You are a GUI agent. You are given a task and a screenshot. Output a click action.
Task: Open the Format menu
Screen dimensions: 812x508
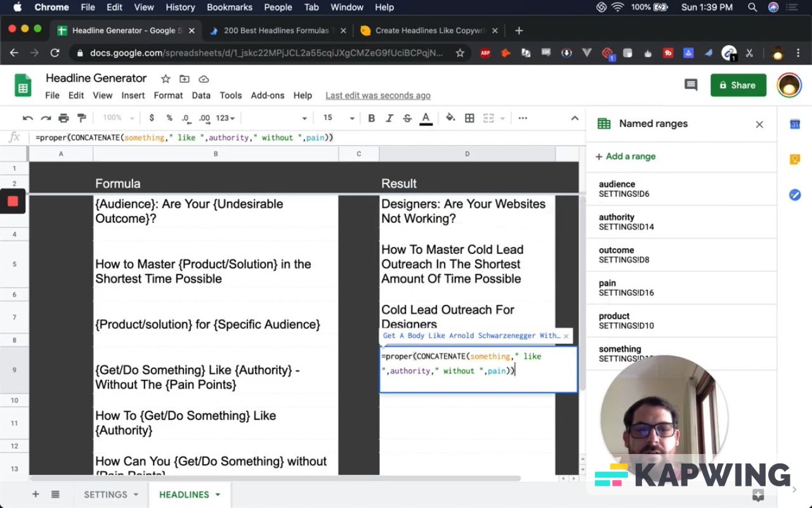click(168, 95)
